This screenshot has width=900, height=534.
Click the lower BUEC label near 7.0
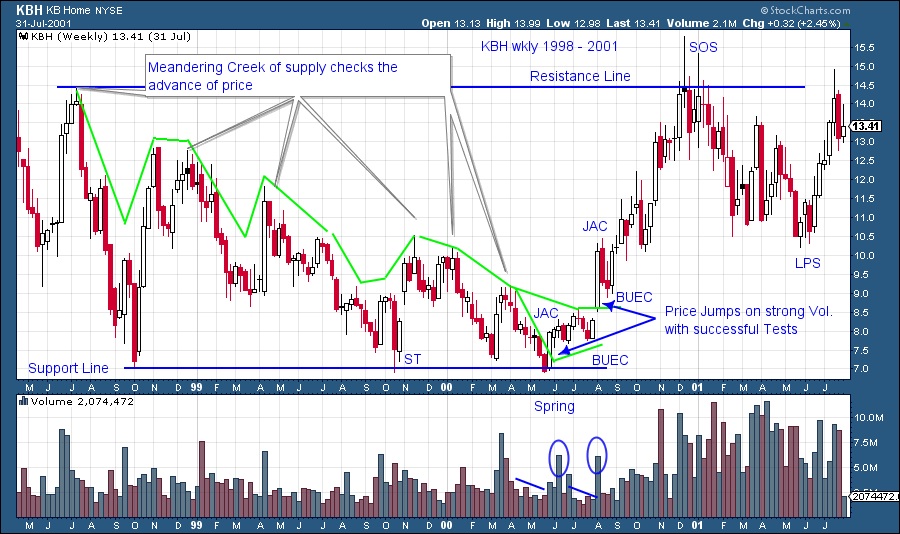coord(610,361)
